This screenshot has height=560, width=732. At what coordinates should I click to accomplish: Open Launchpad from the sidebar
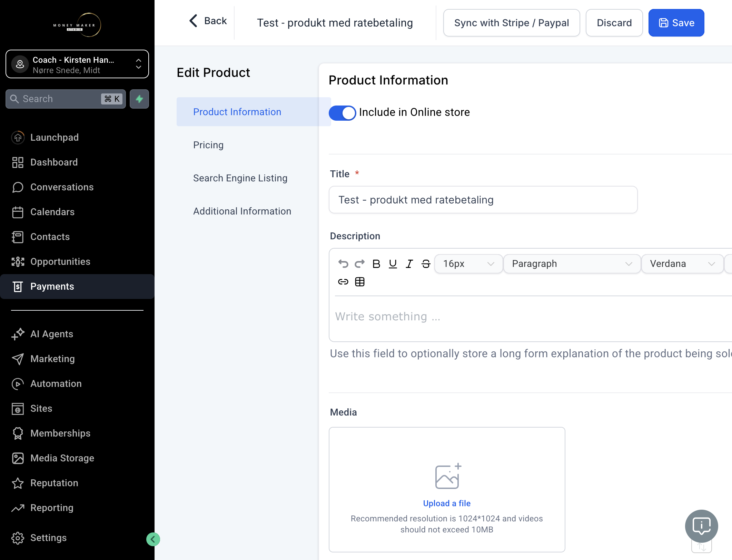click(77, 137)
